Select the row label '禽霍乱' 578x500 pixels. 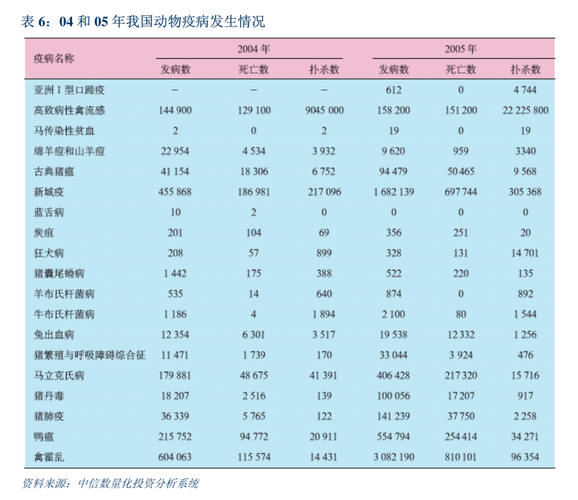(x=49, y=457)
